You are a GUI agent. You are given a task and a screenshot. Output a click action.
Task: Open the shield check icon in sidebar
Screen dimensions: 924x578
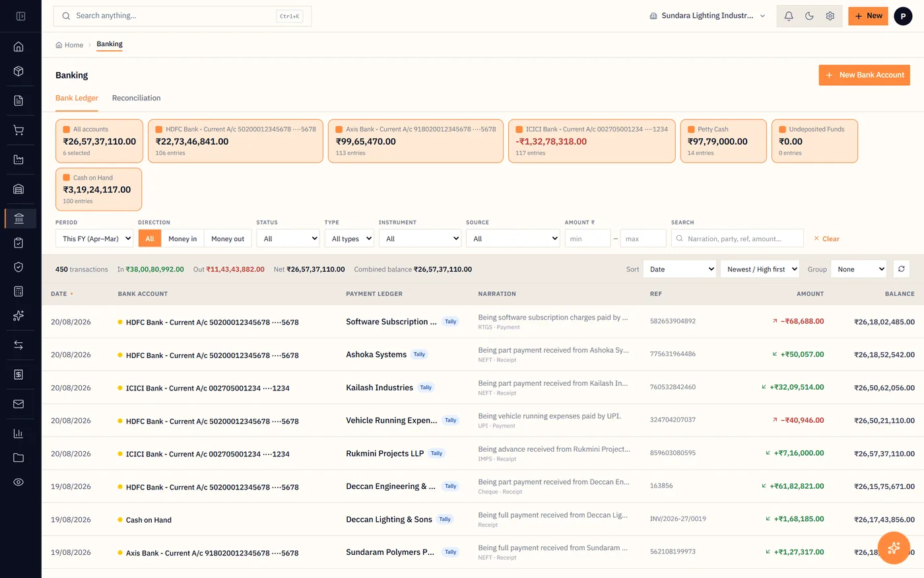click(x=18, y=267)
